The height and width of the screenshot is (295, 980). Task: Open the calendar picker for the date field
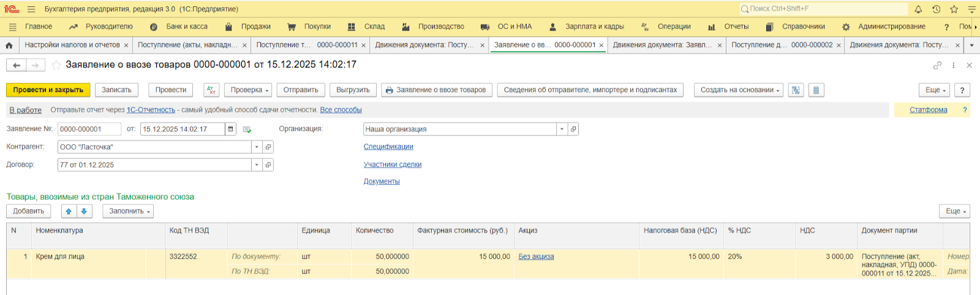[230, 129]
